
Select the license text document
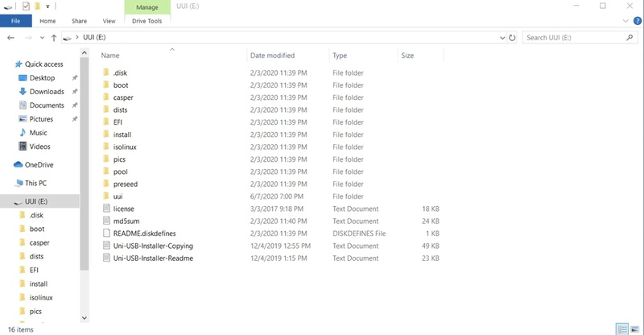124,209
